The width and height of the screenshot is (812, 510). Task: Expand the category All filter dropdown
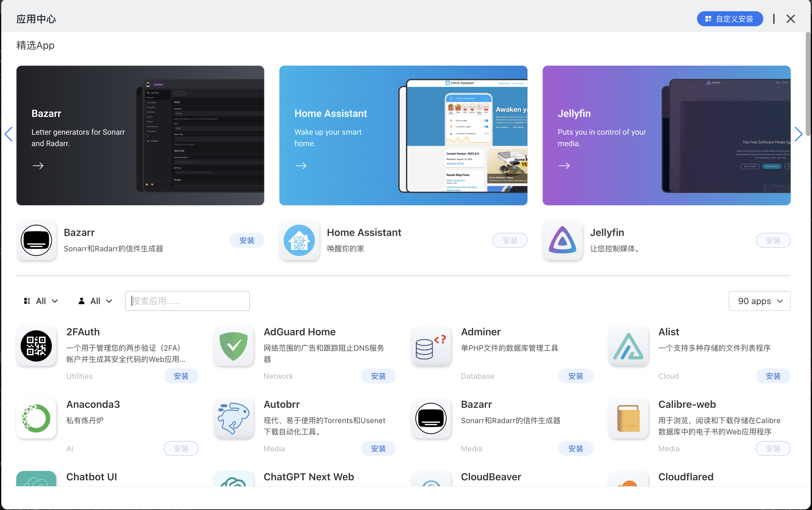tap(41, 301)
